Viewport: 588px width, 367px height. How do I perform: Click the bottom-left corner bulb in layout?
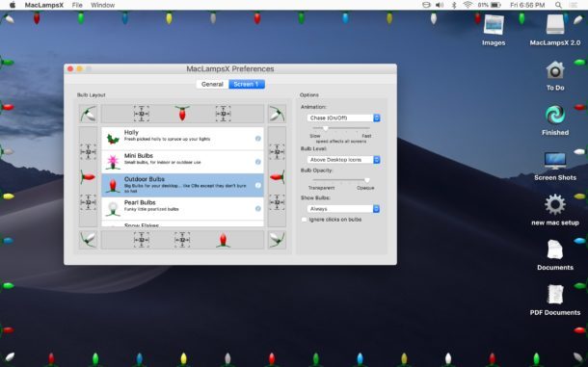tap(88, 240)
